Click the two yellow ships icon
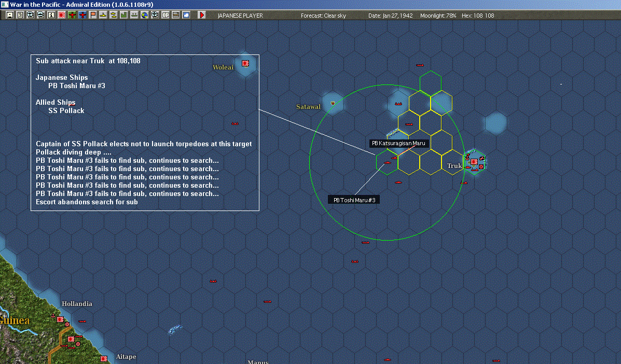The width and height of the screenshot is (621, 364). (113, 15)
